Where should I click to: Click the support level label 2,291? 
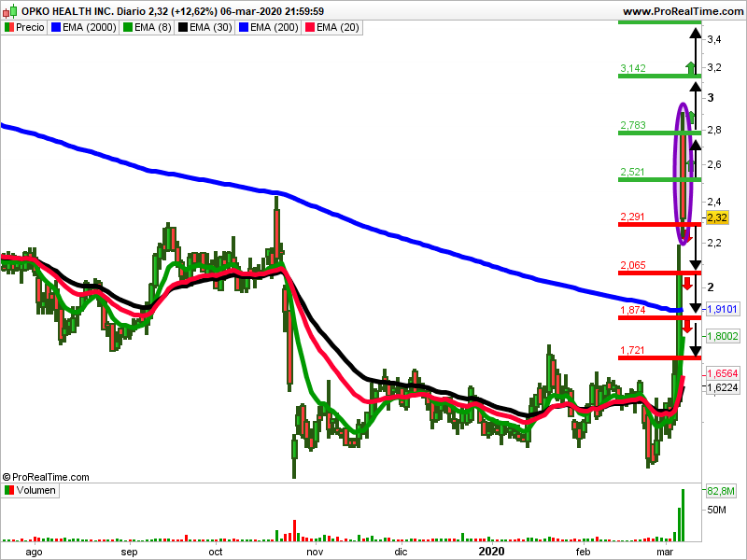pyautogui.click(x=633, y=217)
